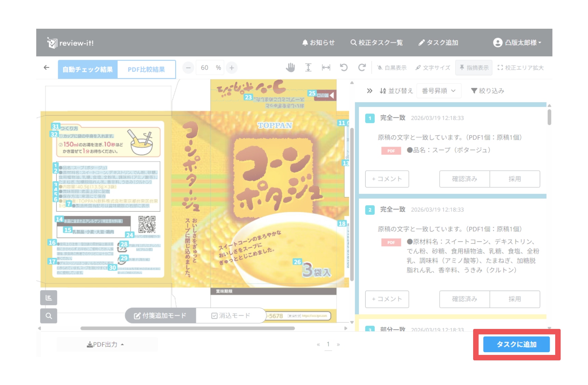Image resolution: width=588 pixels, height=385 pixels.
Task: Toggle 白黒表示 monochrome display
Action: tap(392, 68)
